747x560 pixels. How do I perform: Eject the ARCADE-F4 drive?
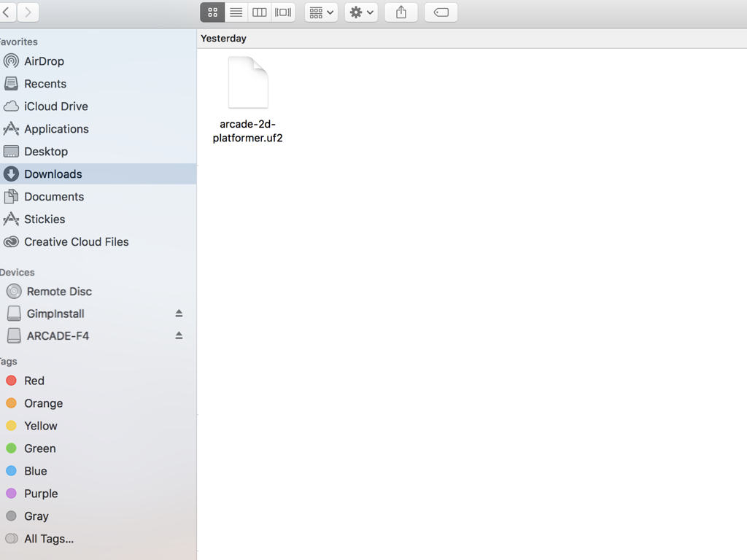point(179,335)
